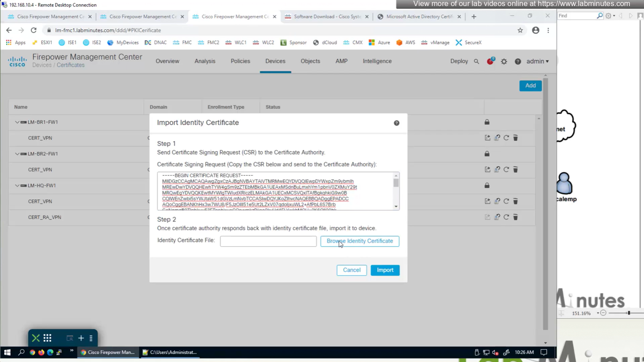
Task: Open the Policies menu
Action: tap(240, 61)
